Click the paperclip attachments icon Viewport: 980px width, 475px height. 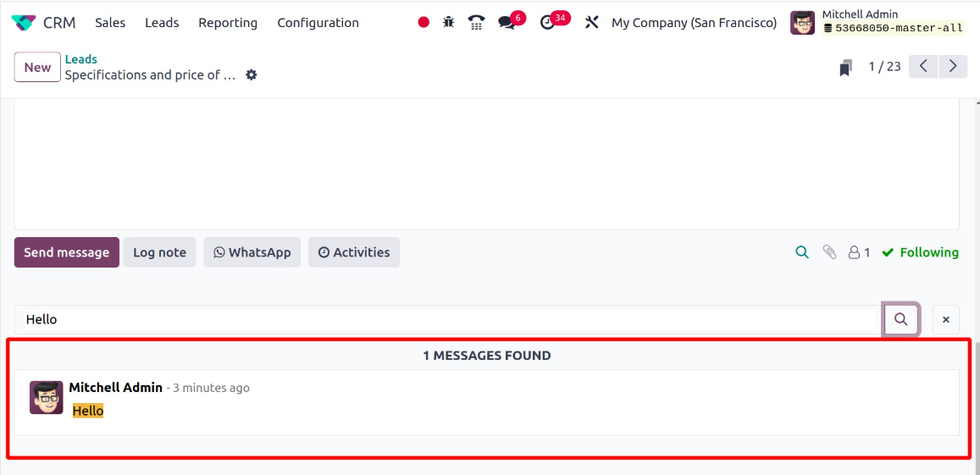[829, 252]
